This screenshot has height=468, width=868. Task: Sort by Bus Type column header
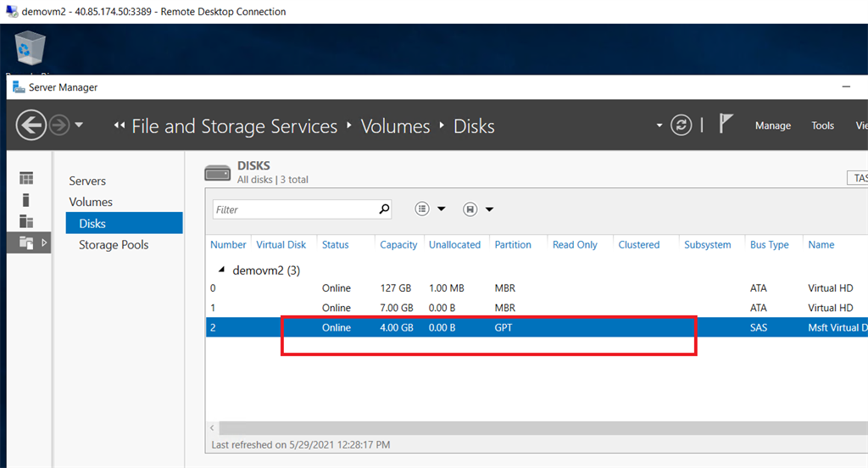tap(770, 244)
